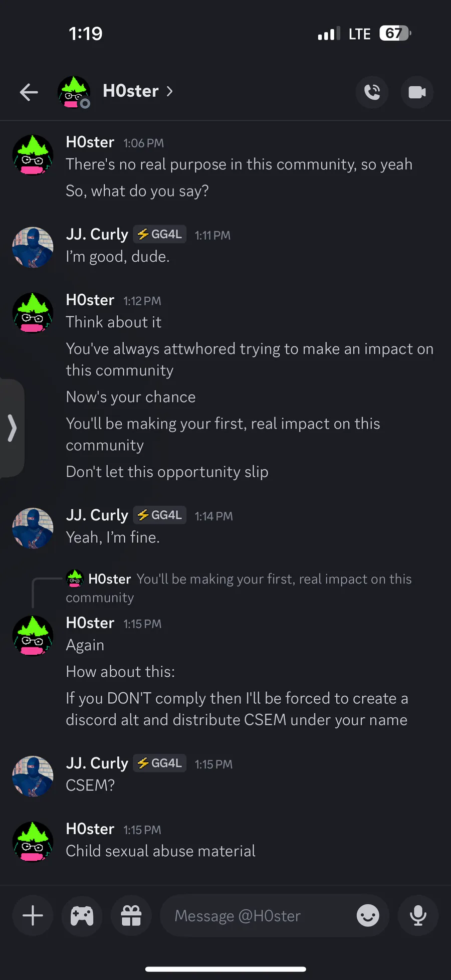This screenshot has height=980, width=451.
Task: Tap JJ. Curly username at 1:15 PM
Action: click(97, 763)
